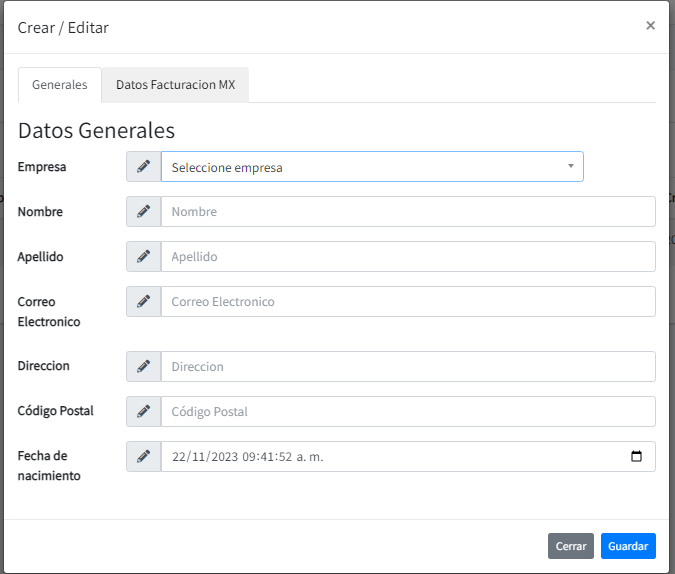This screenshot has width=675, height=574.
Task: Click the pencil icon beside Direccion
Action: (144, 367)
